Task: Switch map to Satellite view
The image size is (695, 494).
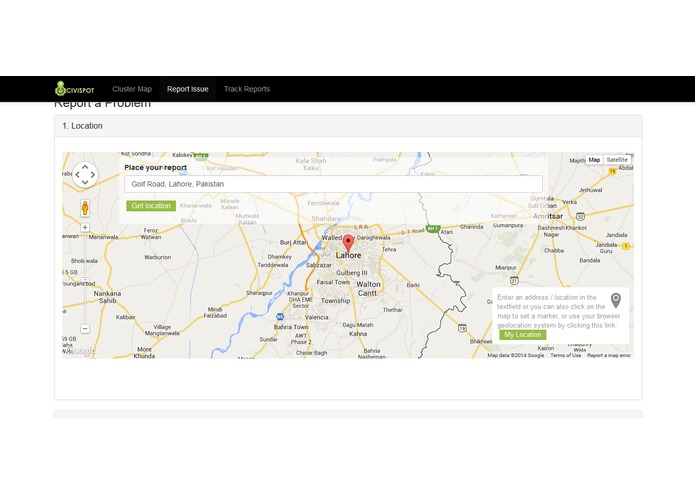Action: (x=617, y=160)
